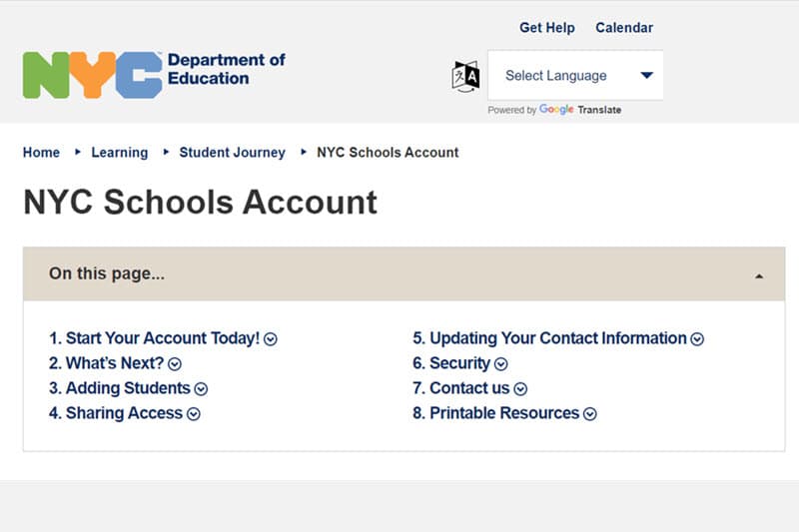Click circled chevron beside Security
Screen dimensions: 799x532
click(501, 364)
